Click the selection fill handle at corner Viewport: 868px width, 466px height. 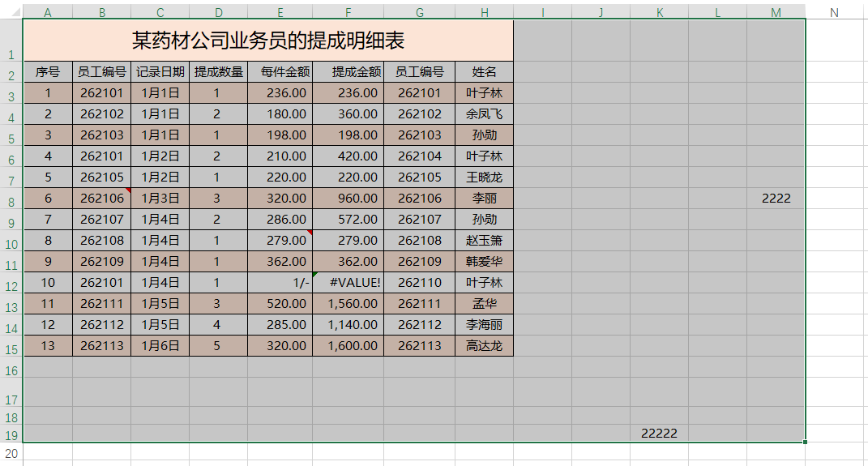point(805,442)
